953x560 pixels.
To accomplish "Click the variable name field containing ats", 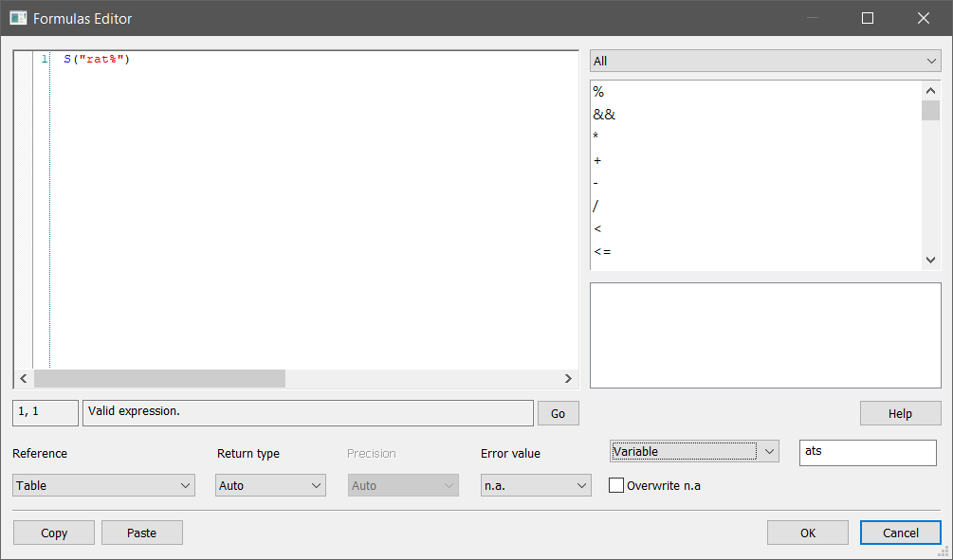I will [x=868, y=453].
